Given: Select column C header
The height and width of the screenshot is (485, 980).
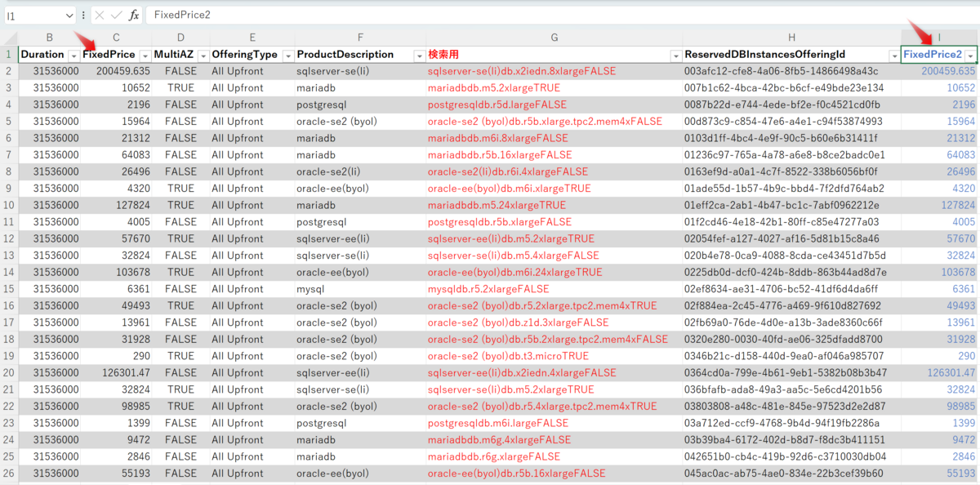Looking at the screenshot, I should (x=117, y=38).
